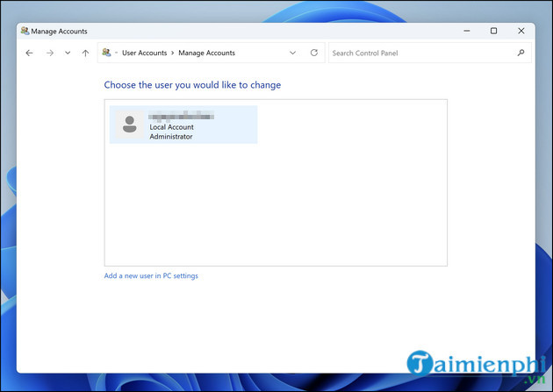The width and height of the screenshot is (553, 392).
Task: Go back with the left arrow button
Action: [x=29, y=53]
